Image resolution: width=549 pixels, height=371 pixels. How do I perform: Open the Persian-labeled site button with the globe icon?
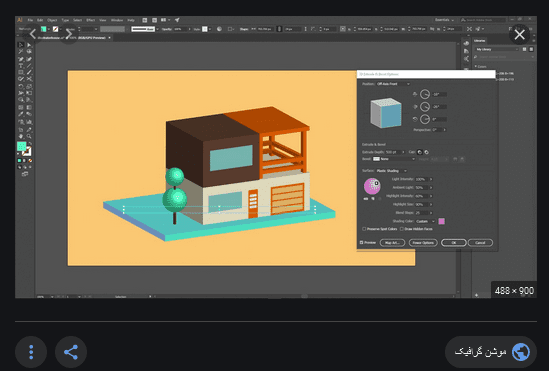(x=491, y=352)
